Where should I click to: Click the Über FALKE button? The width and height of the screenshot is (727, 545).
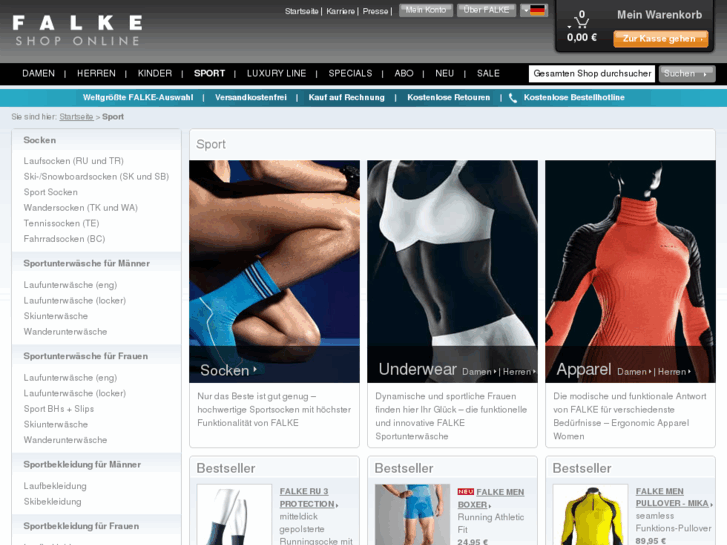tap(486, 10)
